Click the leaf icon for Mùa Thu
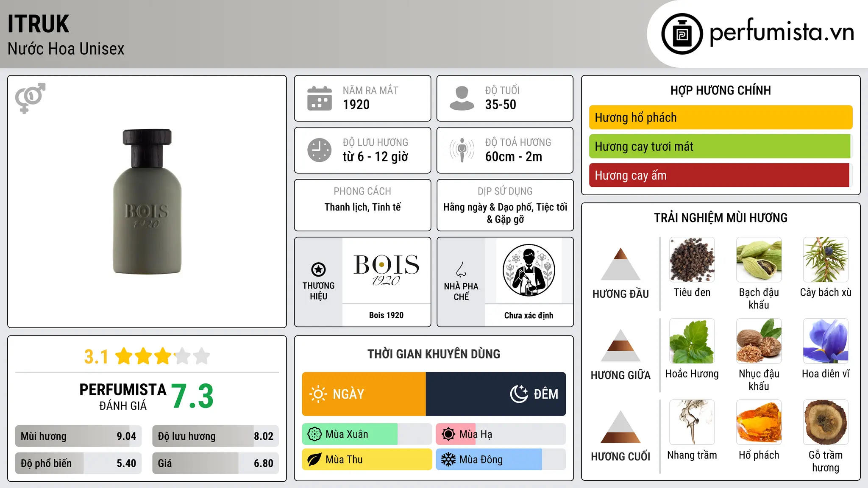Viewport: 868px width, 488px height. (314, 460)
